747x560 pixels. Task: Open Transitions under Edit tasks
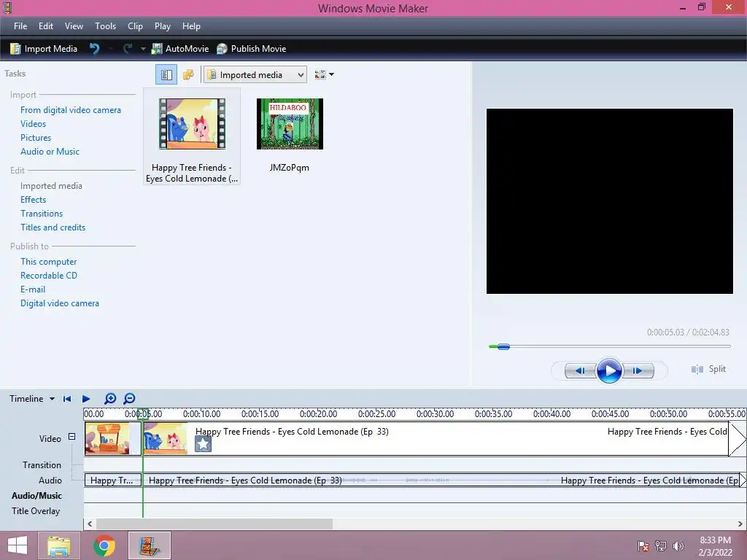pos(42,214)
